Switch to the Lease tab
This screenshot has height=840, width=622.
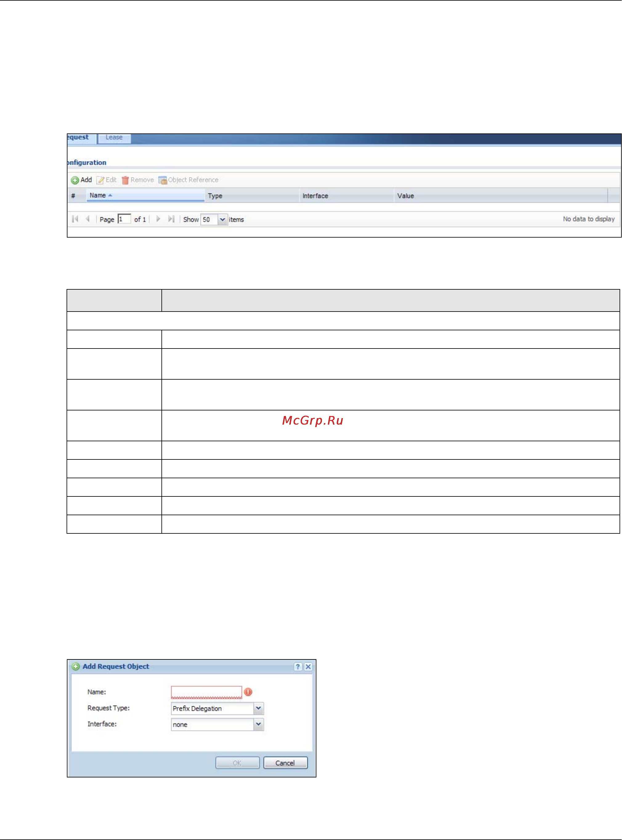(x=114, y=138)
